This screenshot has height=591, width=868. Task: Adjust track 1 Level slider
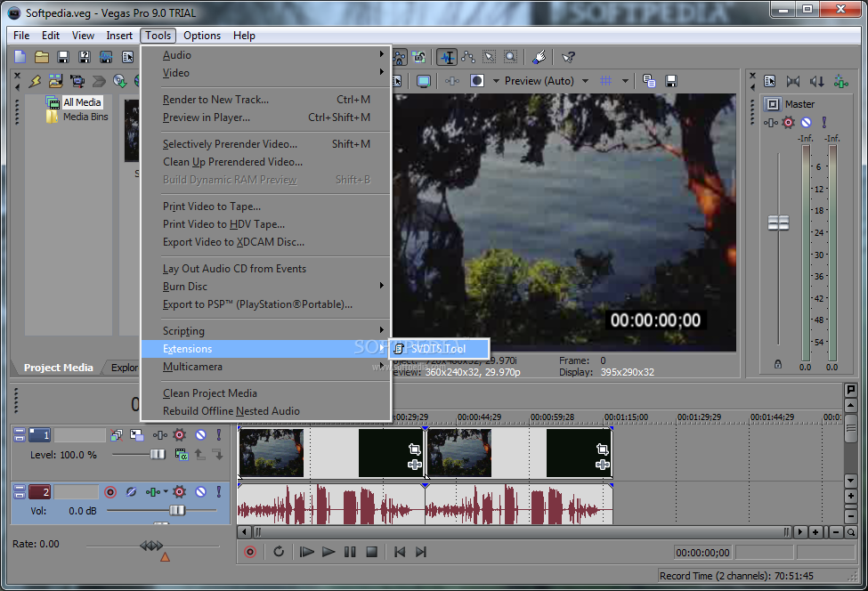point(158,454)
